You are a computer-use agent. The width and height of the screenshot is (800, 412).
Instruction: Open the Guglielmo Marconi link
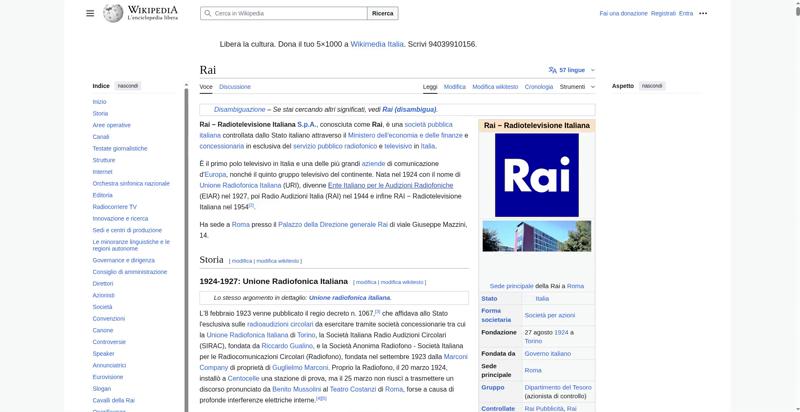click(301, 368)
